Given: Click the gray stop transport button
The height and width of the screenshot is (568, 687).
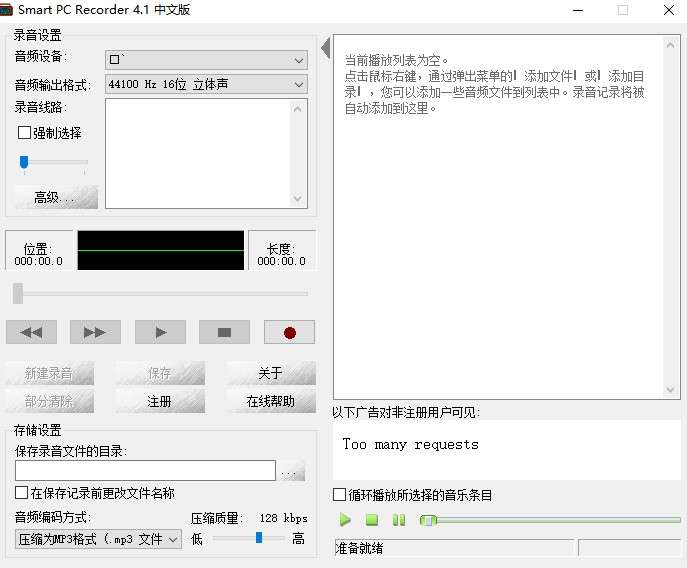Looking at the screenshot, I should pyautogui.click(x=224, y=332).
